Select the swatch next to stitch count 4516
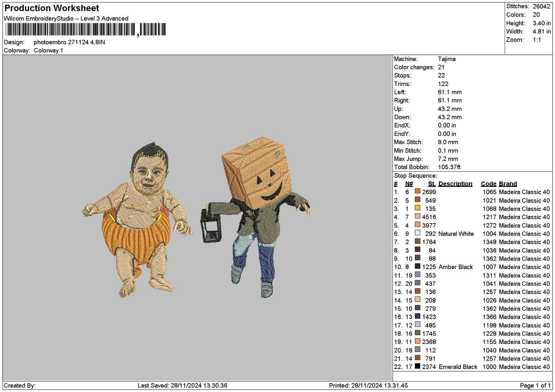The height and width of the screenshot is (392, 555). (417, 216)
